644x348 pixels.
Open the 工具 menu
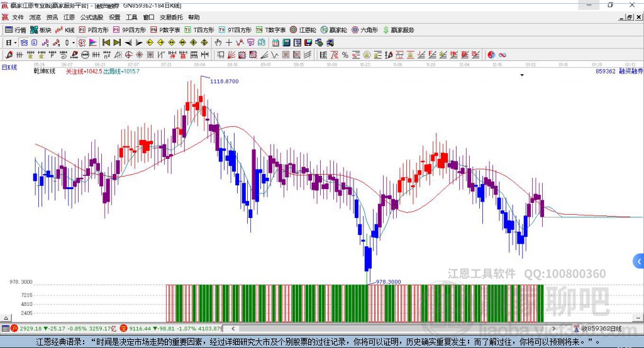point(131,17)
